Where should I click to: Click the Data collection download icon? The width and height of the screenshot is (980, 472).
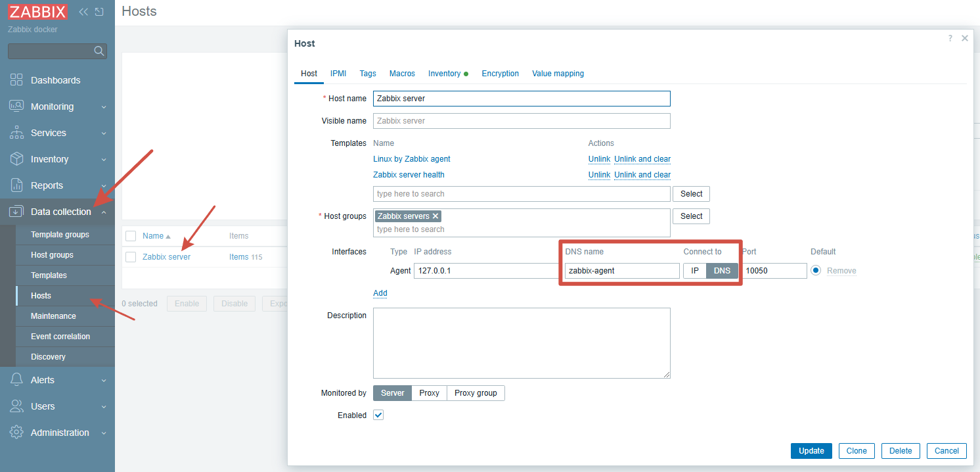pos(17,212)
